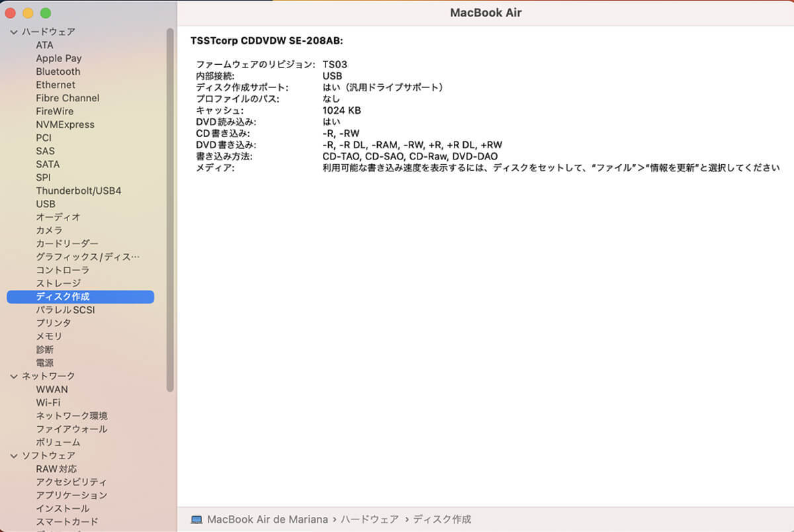794x532 pixels.
Task: Click ディスク作成 in the bottom path bar
Action: pos(443,519)
